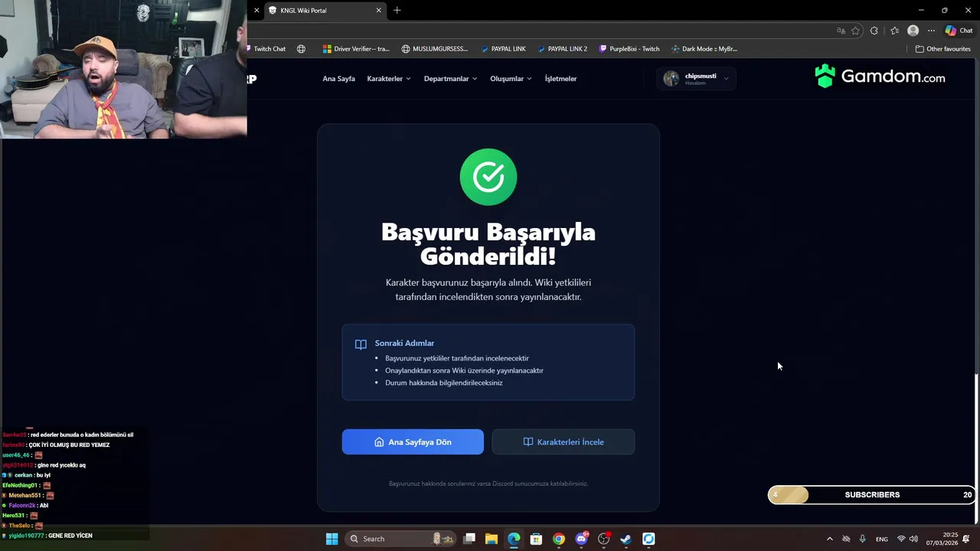Expand the Oluşumlar dropdown menu
980x551 pixels.
pos(511,79)
